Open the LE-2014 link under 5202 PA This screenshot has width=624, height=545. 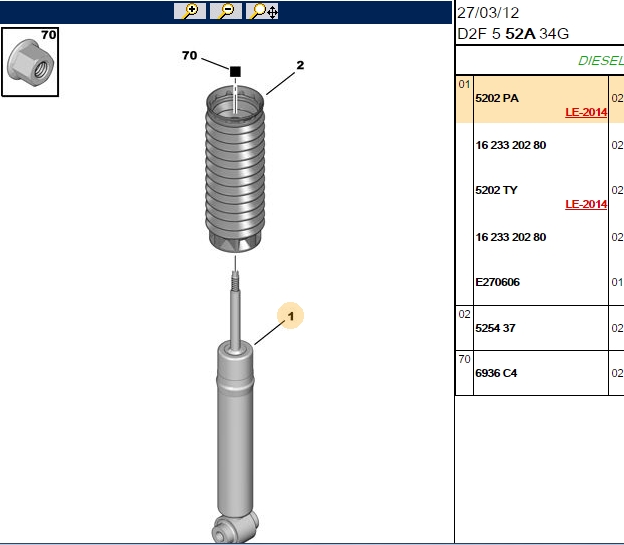pyautogui.click(x=586, y=112)
